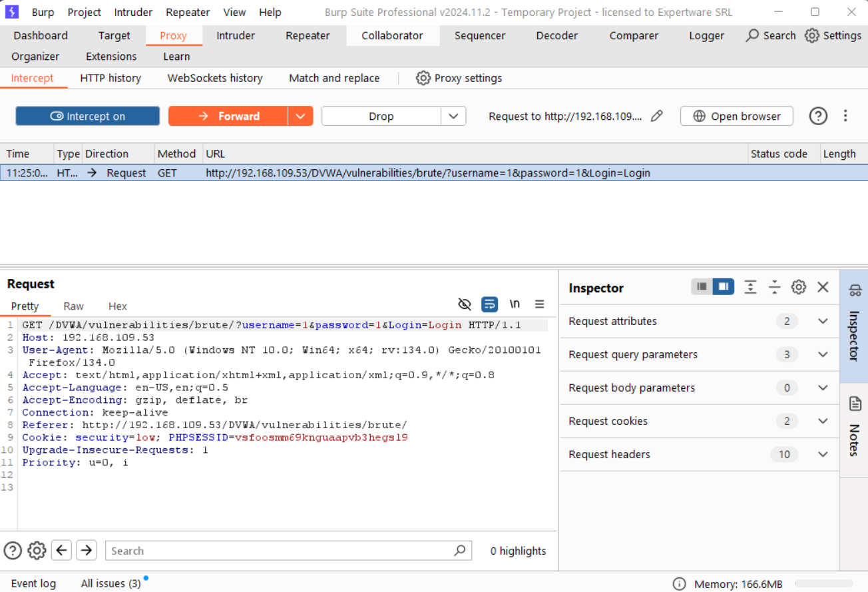Open the Burp menu
This screenshot has width=868, height=592.
coord(43,12)
